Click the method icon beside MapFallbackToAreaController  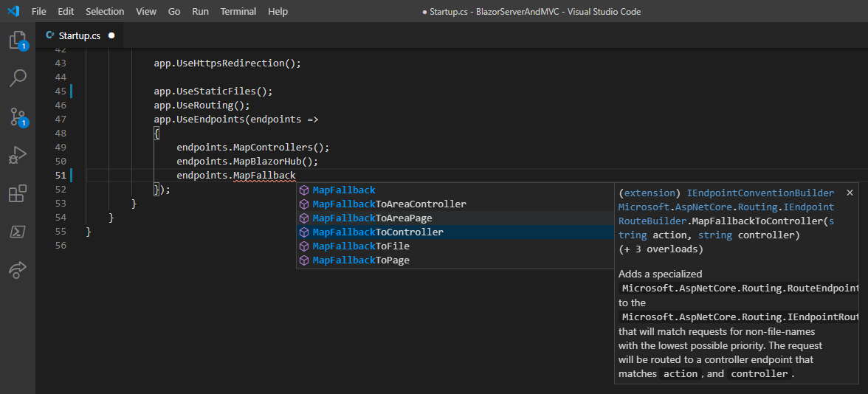tap(304, 204)
